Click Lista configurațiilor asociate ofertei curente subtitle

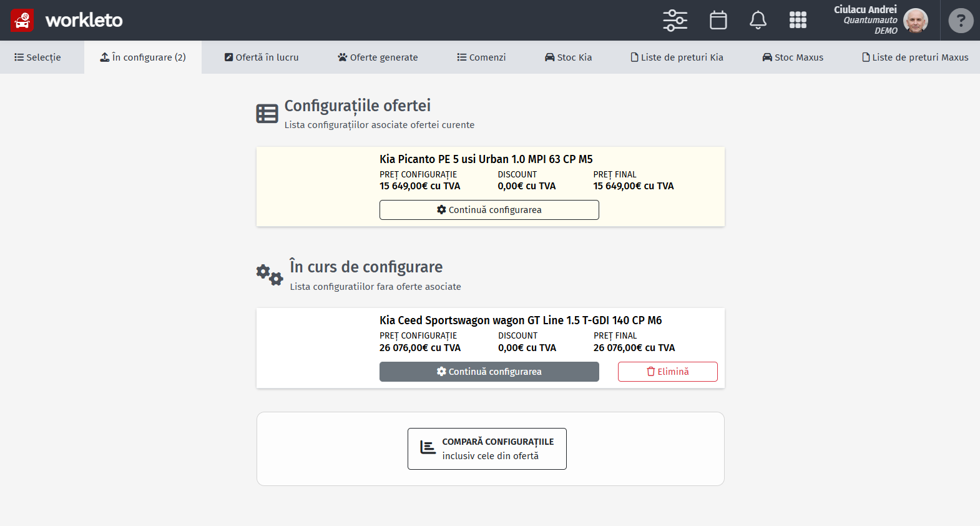tap(380, 125)
